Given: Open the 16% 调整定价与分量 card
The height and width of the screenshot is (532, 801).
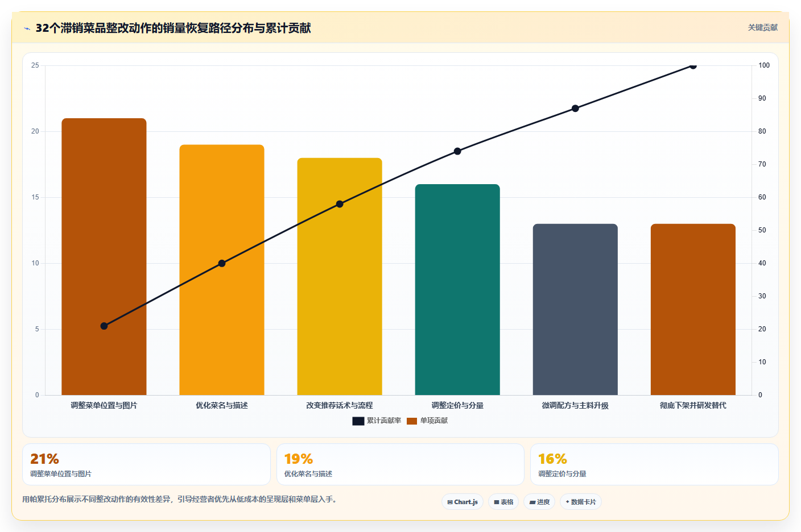Looking at the screenshot, I should coord(654,464).
